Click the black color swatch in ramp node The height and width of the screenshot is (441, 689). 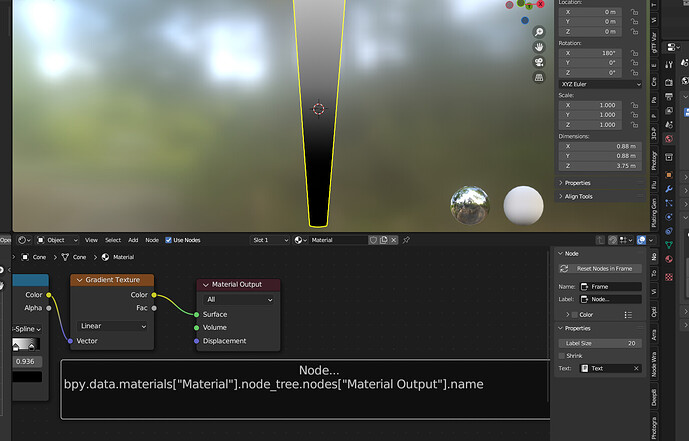[27, 377]
